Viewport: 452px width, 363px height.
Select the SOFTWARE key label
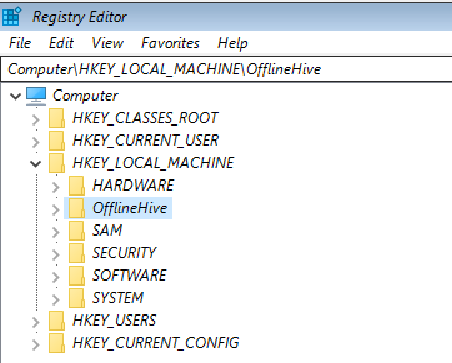coord(130,275)
